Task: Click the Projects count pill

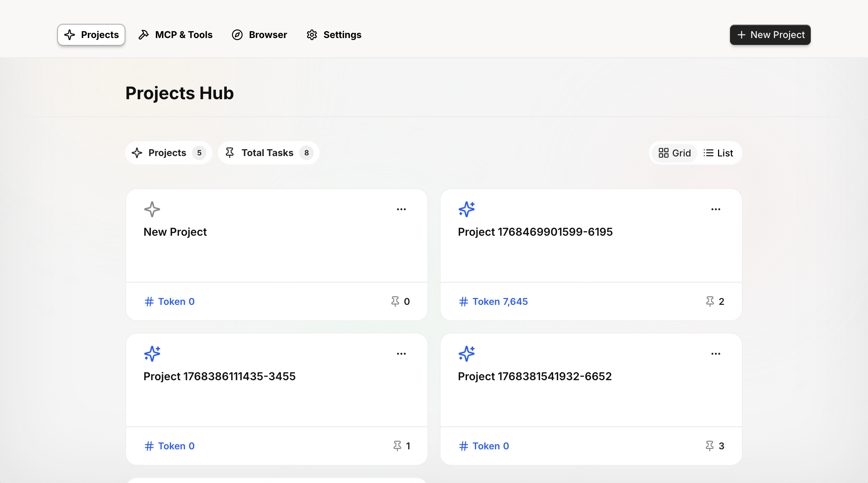Action: coord(168,153)
